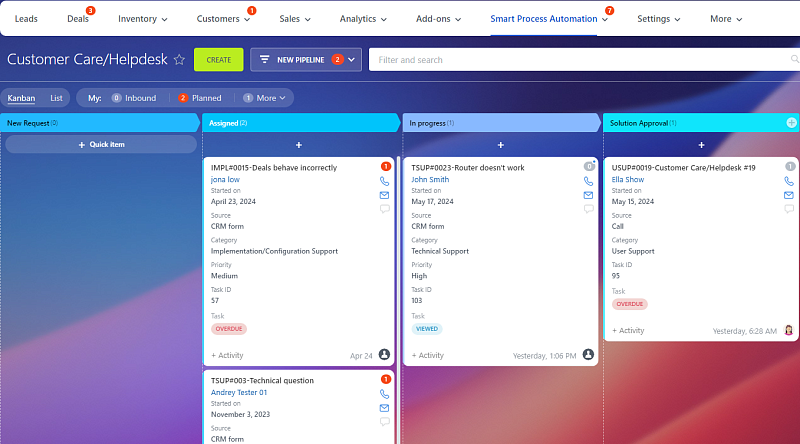Add item in Assigned column
The image size is (800, 444).
(299, 145)
